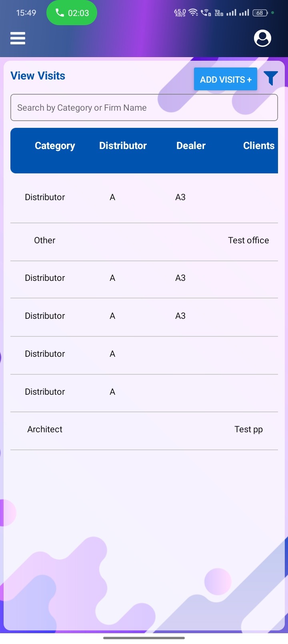
Task: Tap the bottom home gesture bar
Action: click(144, 638)
